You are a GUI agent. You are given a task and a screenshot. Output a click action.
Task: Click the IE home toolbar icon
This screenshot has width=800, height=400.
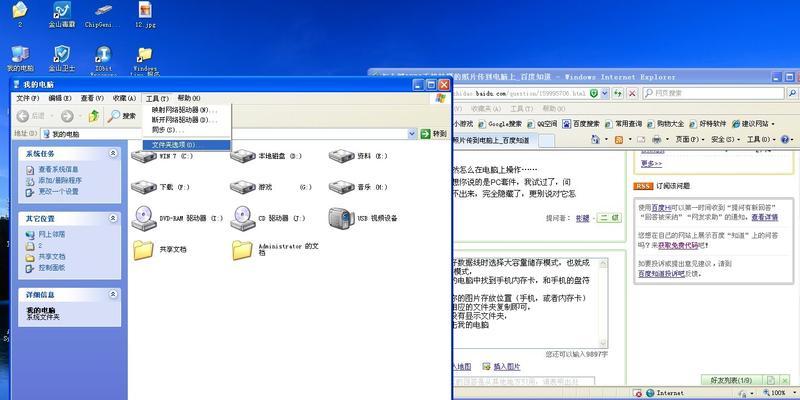[x=595, y=139]
